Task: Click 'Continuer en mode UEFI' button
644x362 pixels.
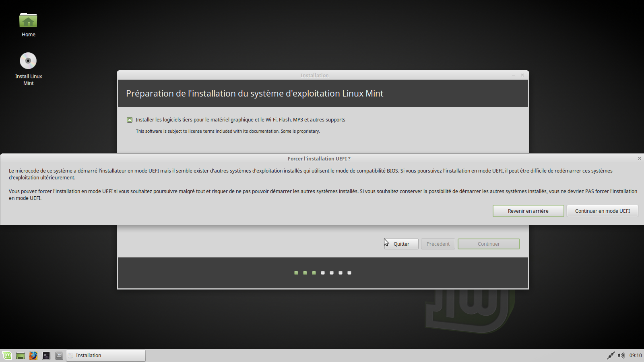Action: point(602,211)
